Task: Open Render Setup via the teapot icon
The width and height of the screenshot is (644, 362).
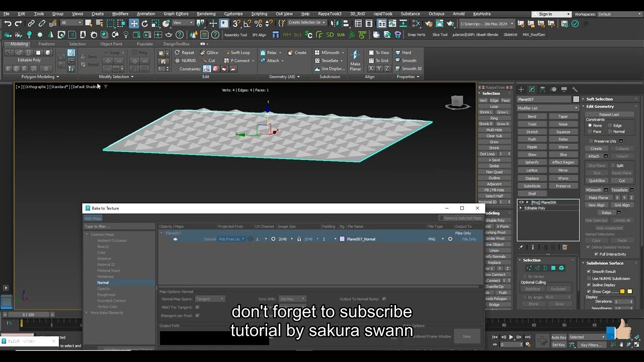Action: tap(429, 24)
